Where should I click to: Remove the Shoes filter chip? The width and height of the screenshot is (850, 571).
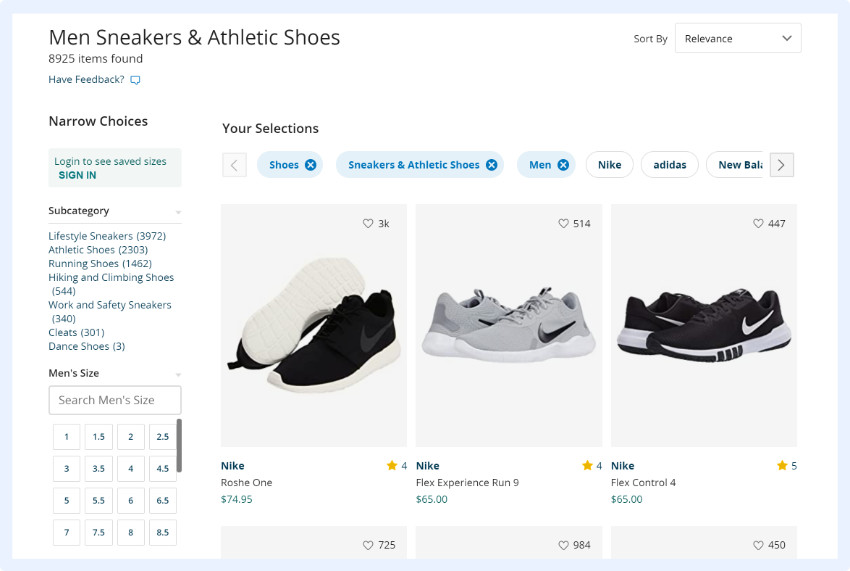[311, 165]
